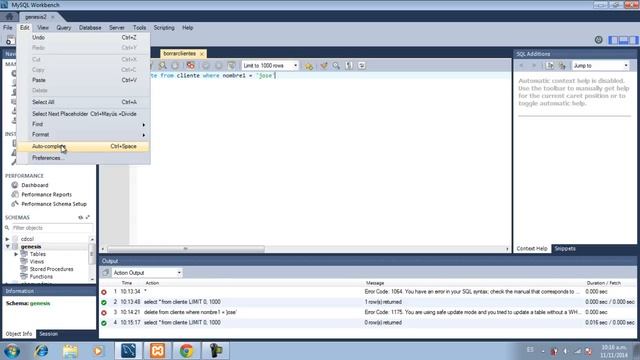
Task: Open the Limit to 1000 rows dropdown
Action: pos(270,65)
